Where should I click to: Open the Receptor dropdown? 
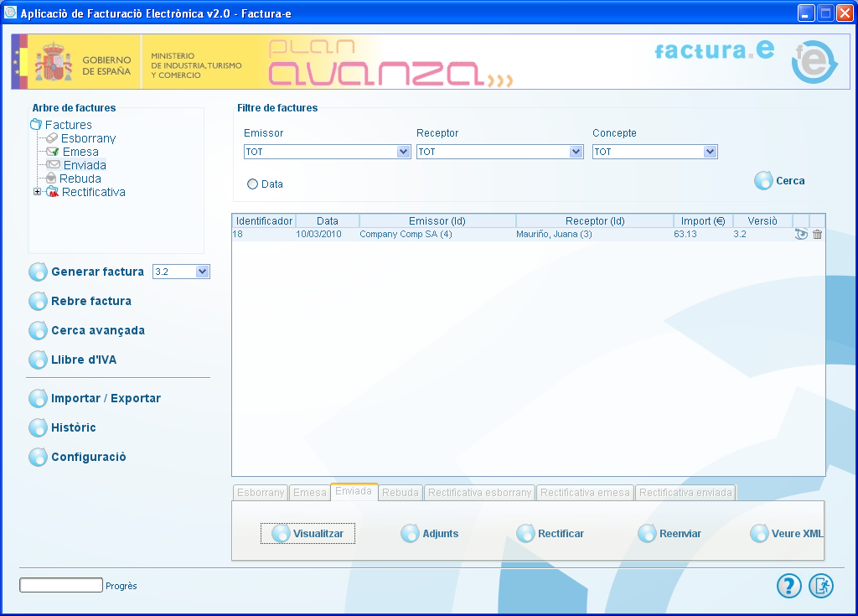tap(576, 153)
